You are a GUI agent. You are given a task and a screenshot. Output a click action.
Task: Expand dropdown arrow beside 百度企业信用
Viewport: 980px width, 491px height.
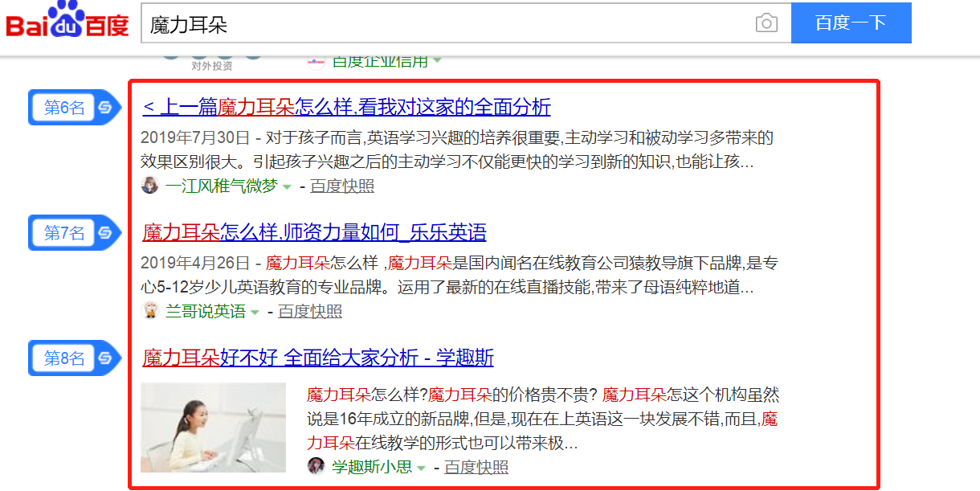click(x=437, y=60)
